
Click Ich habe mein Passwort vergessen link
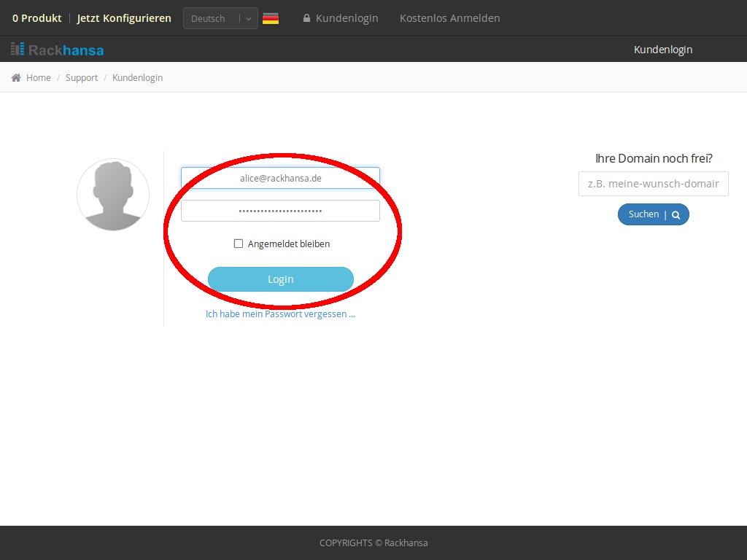(280, 314)
